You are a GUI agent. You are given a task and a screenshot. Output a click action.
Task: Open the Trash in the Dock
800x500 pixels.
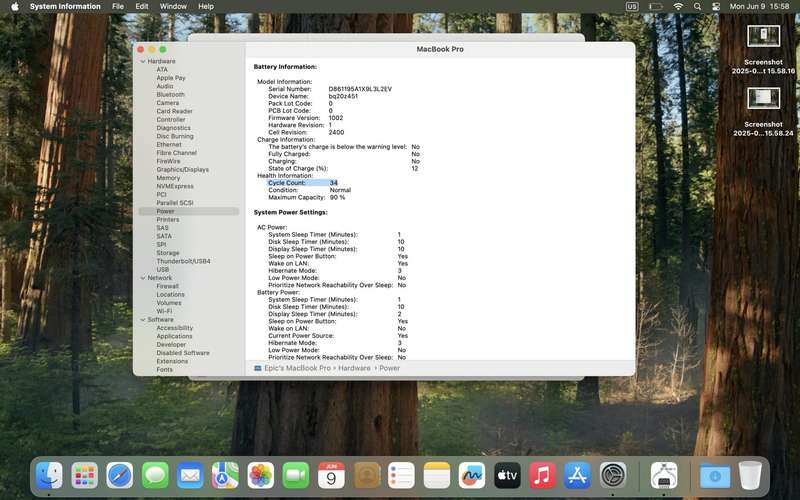tap(750, 476)
